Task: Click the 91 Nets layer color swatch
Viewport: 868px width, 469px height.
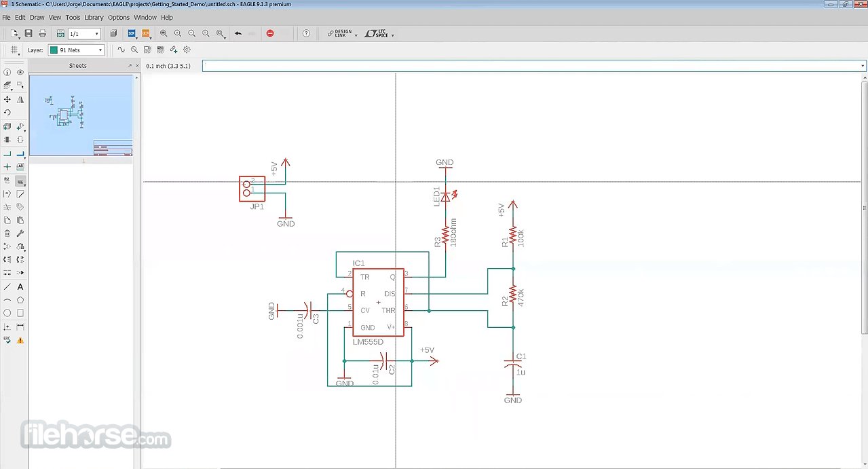Action: [54, 50]
